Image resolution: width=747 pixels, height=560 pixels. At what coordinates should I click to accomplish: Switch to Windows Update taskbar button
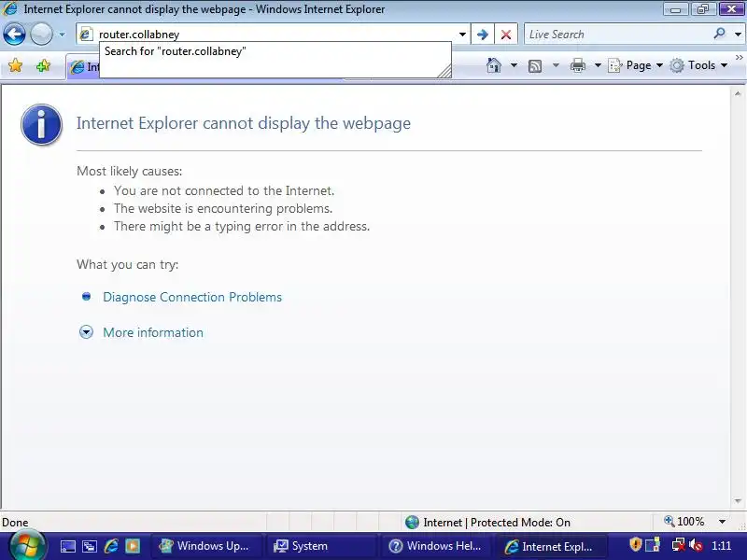[206, 546]
